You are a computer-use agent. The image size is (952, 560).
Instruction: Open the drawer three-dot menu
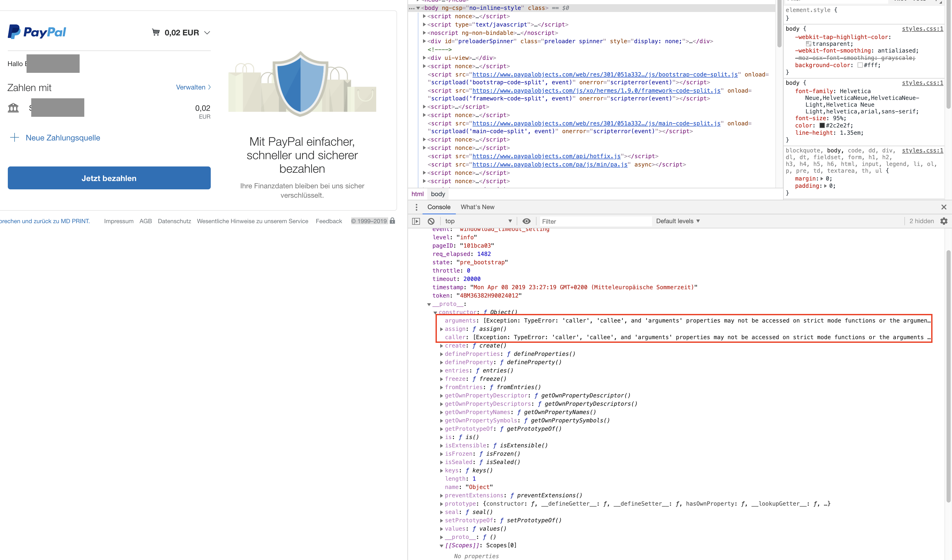416,207
